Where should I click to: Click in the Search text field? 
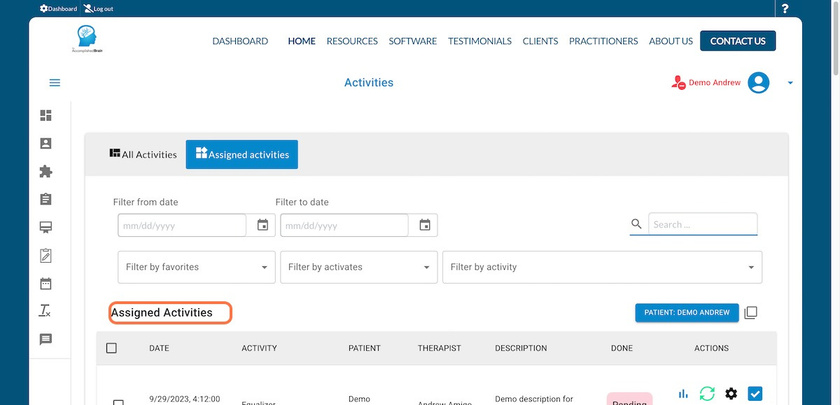tap(703, 224)
